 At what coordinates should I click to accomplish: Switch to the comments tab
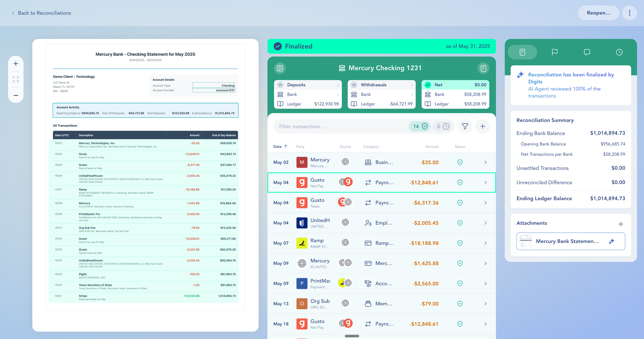[x=587, y=52]
